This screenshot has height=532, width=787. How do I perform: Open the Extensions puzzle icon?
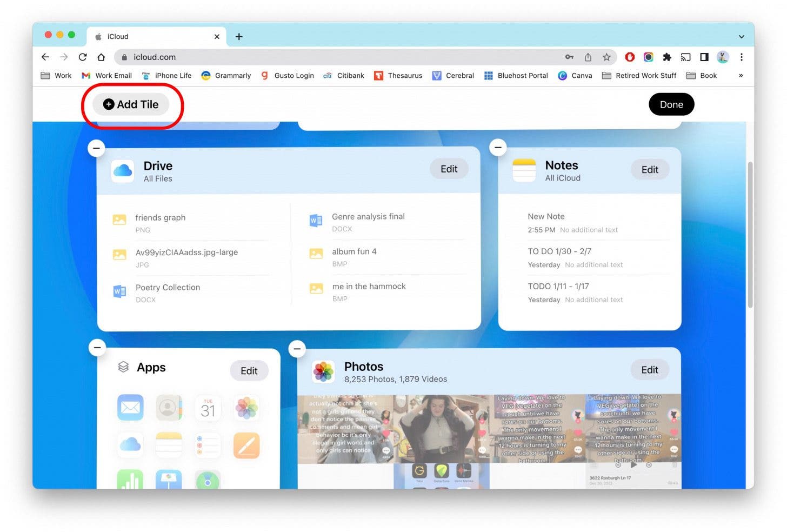pos(667,57)
